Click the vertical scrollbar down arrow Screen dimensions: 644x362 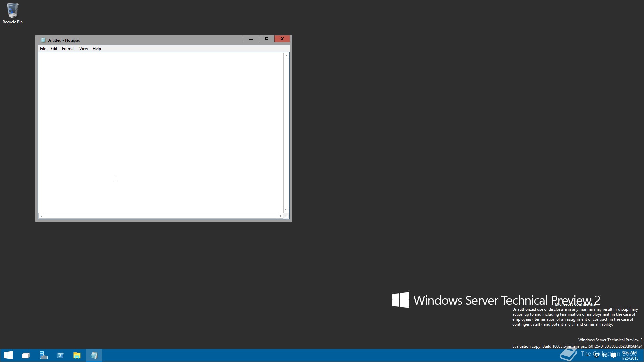(286, 210)
